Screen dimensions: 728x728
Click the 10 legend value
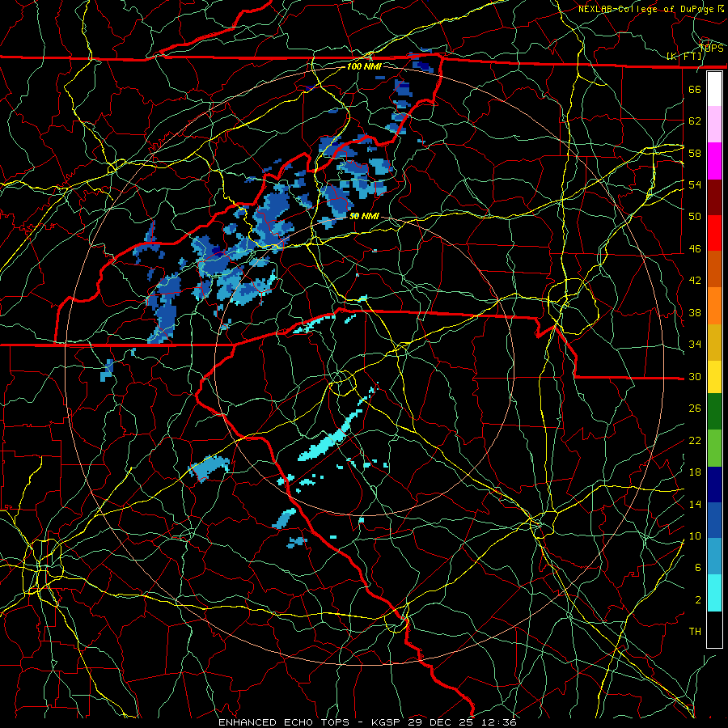point(695,535)
